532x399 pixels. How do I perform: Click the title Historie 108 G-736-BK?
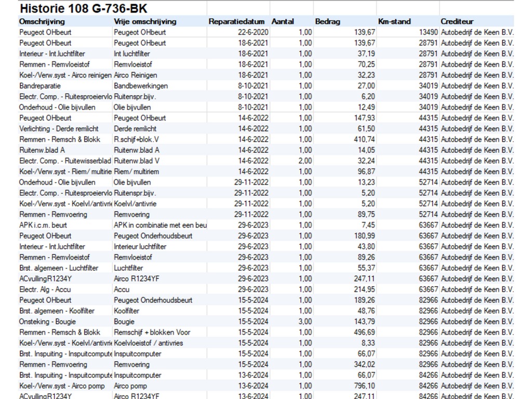coord(83,8)
